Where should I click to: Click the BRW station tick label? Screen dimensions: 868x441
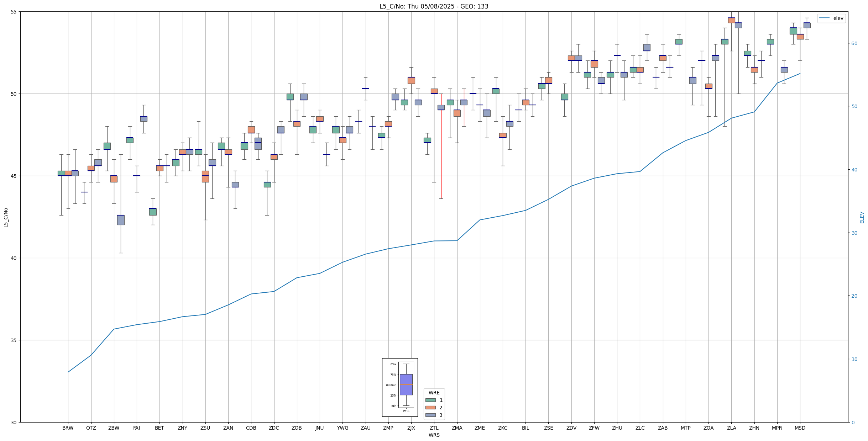click(68, 428)
